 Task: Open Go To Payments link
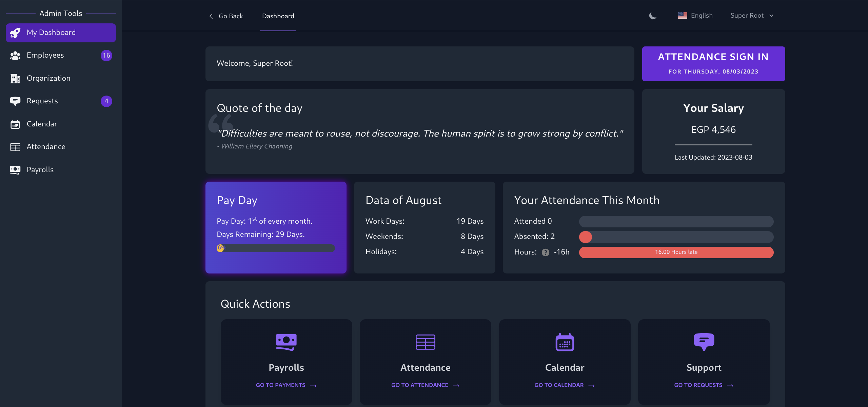[286, 385]
